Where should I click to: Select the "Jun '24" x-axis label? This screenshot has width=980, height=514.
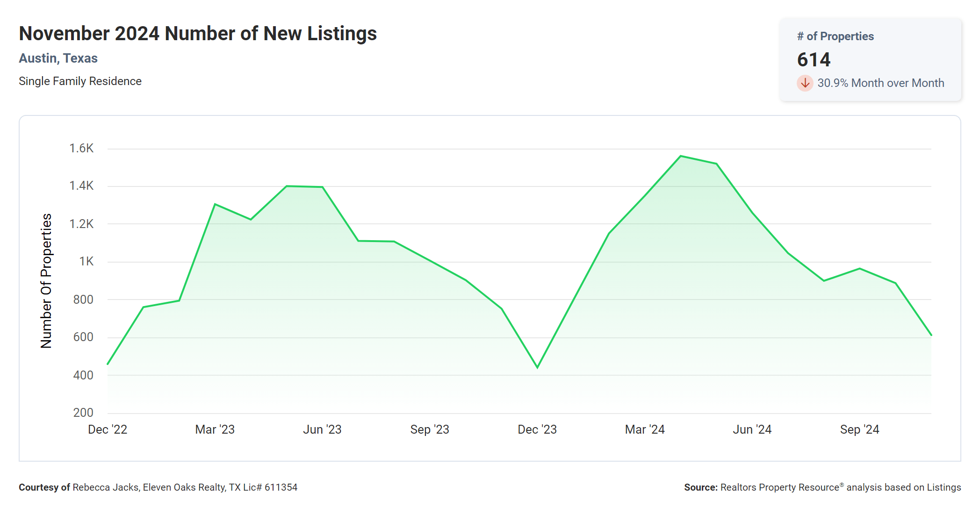pyautogui.click(x=752, y=429)
